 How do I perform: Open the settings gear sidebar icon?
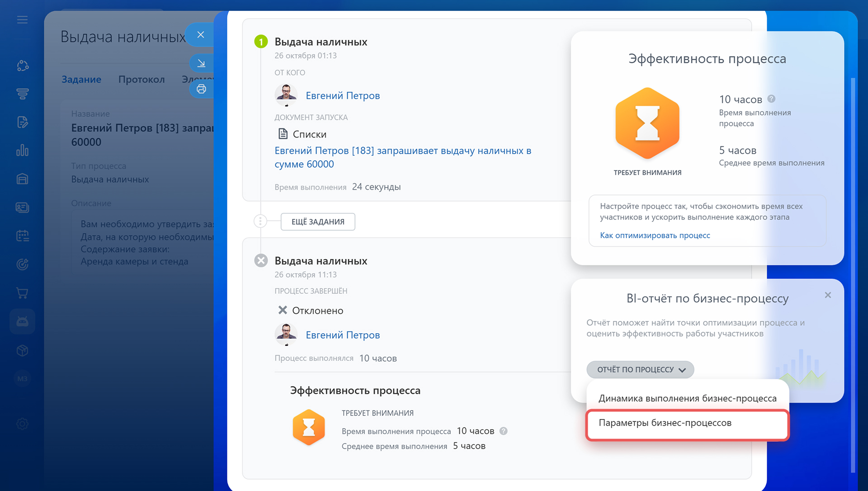pyautogui.click(x=22, y=424)
